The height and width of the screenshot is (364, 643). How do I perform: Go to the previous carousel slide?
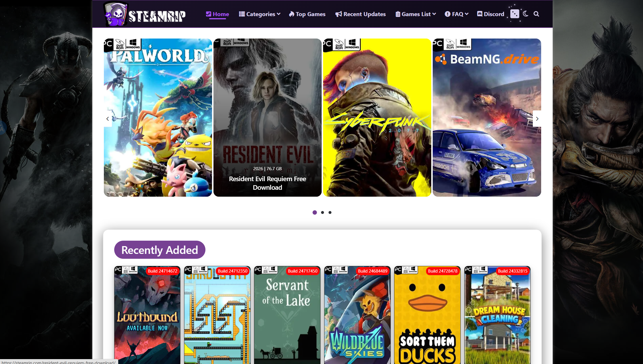pyautogui.click(x=108, y=119)
